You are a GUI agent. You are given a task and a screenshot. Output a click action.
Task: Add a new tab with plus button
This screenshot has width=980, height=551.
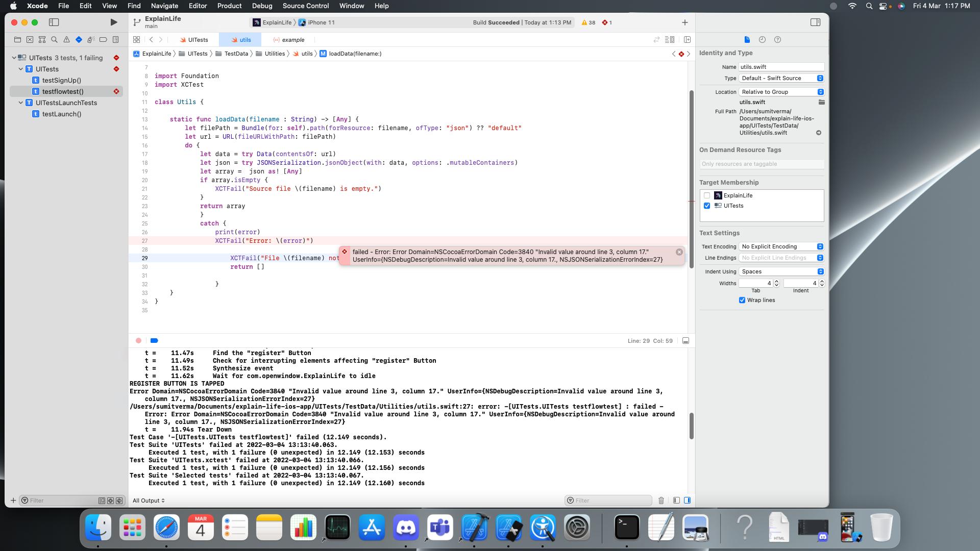click(685, 22)
